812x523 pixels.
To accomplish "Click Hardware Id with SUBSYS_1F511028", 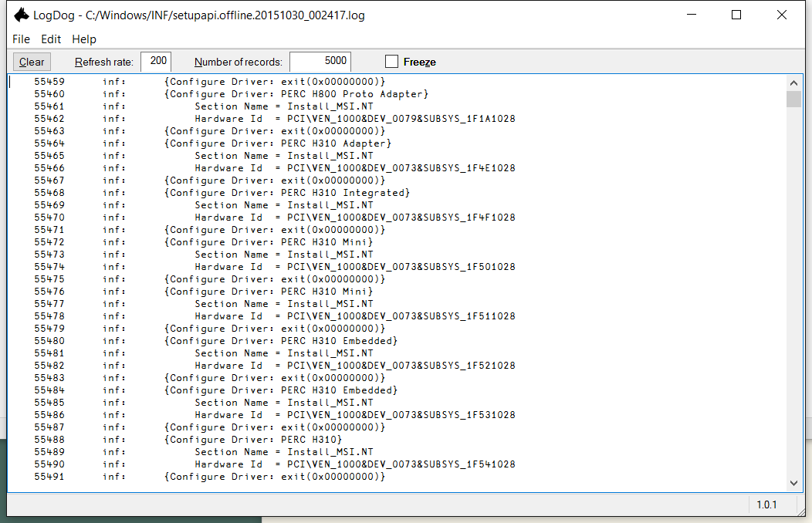I will pyautogui.click(x=355, y=316).
